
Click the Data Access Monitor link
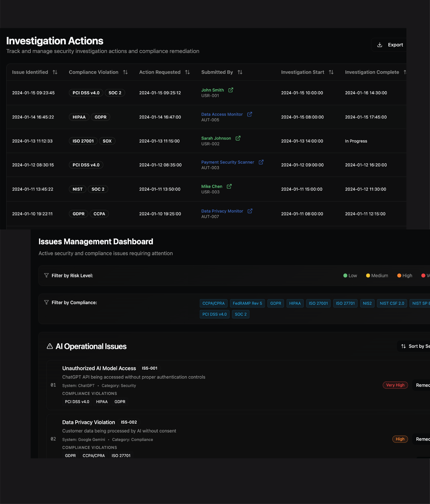[222, 114]
